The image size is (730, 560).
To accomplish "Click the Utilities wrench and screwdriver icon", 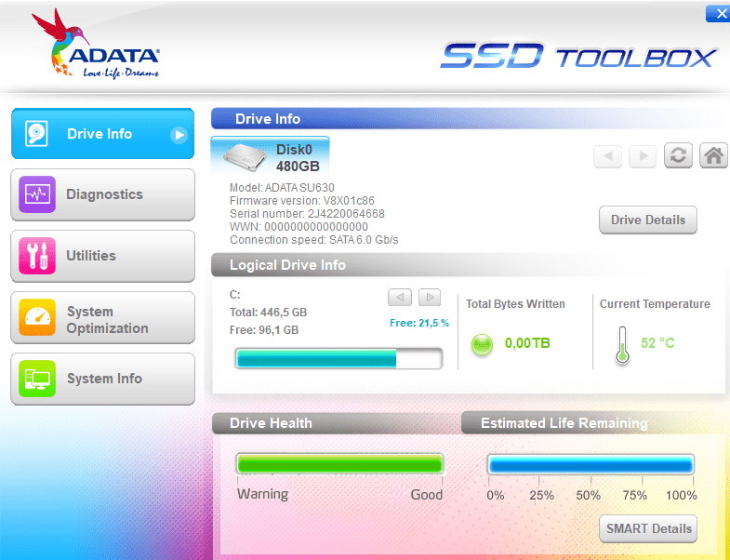I will click(x=37, y=256).
